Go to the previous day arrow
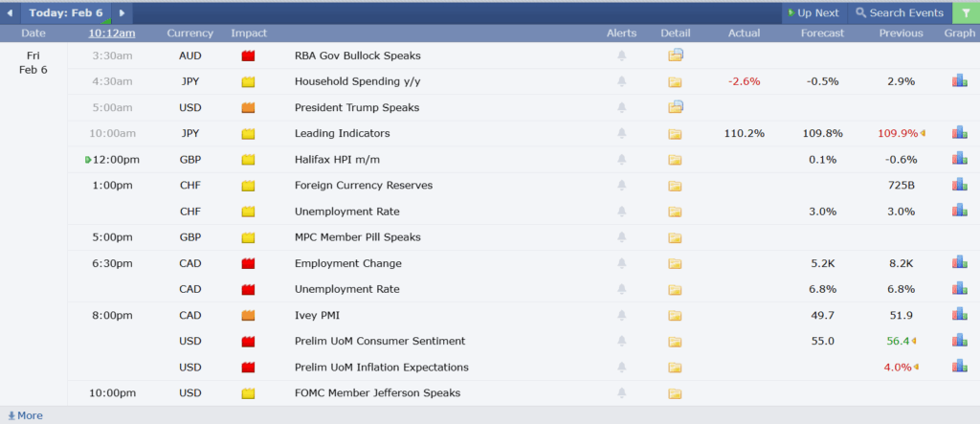Viewport: 980px width, 424px height. pos(11,12)
